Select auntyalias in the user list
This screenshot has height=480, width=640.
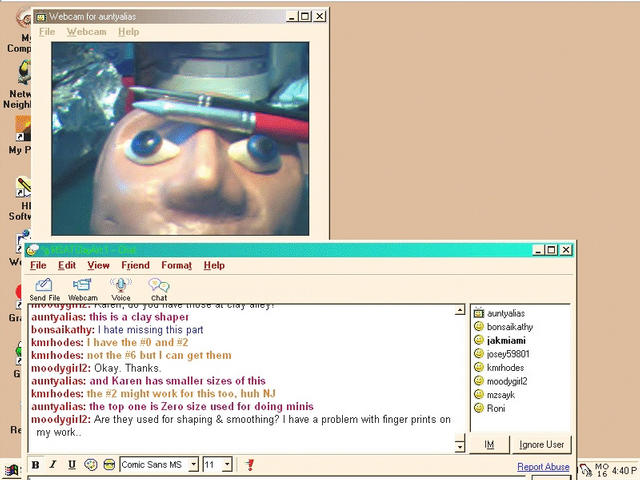(506, 313)
